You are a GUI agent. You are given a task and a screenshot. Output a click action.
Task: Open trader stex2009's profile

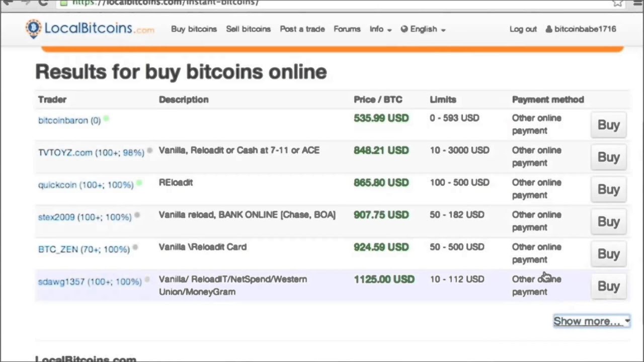(x=85, y=217)
